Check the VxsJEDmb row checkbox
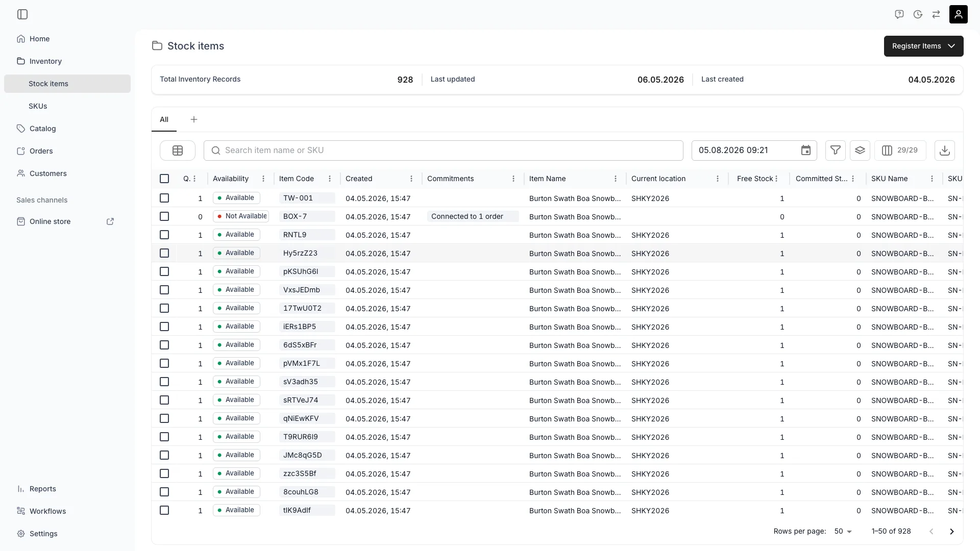 point(164,290)
